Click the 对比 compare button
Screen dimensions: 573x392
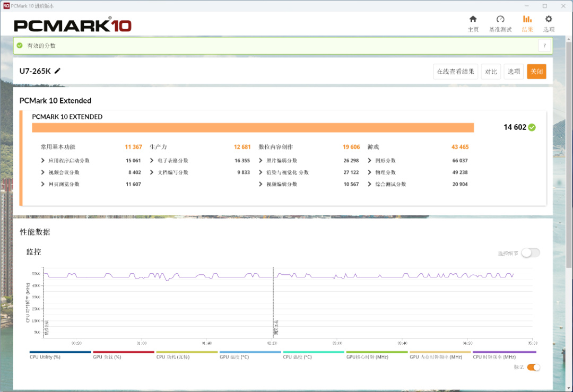coord(491,72)
